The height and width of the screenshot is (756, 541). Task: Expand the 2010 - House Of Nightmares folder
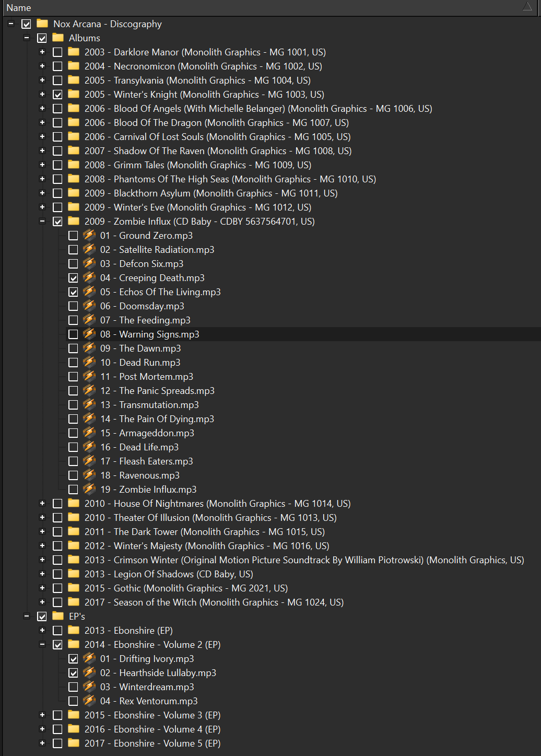42,503
